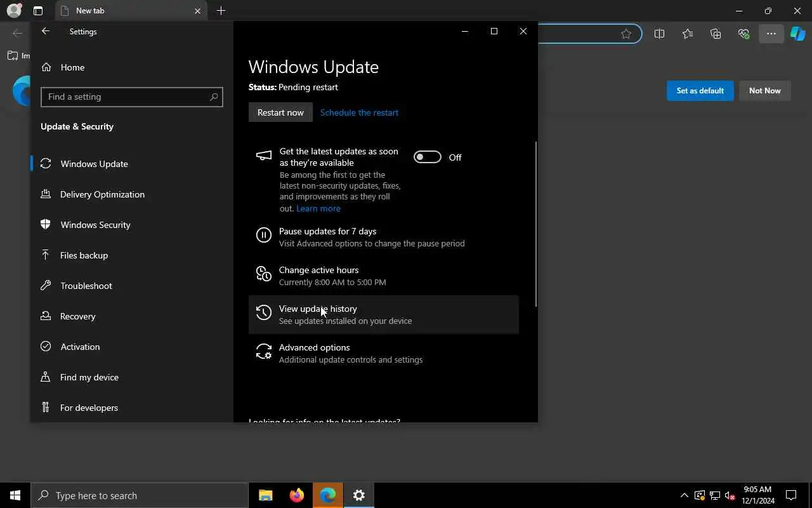Click the muted volume icon in the system tray
The image size is (812, 508).
730,495
